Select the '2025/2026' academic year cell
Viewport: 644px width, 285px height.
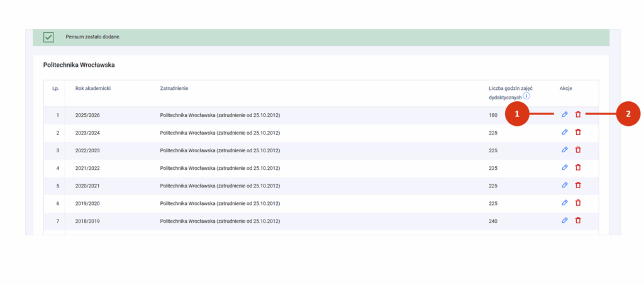[87, 115]
